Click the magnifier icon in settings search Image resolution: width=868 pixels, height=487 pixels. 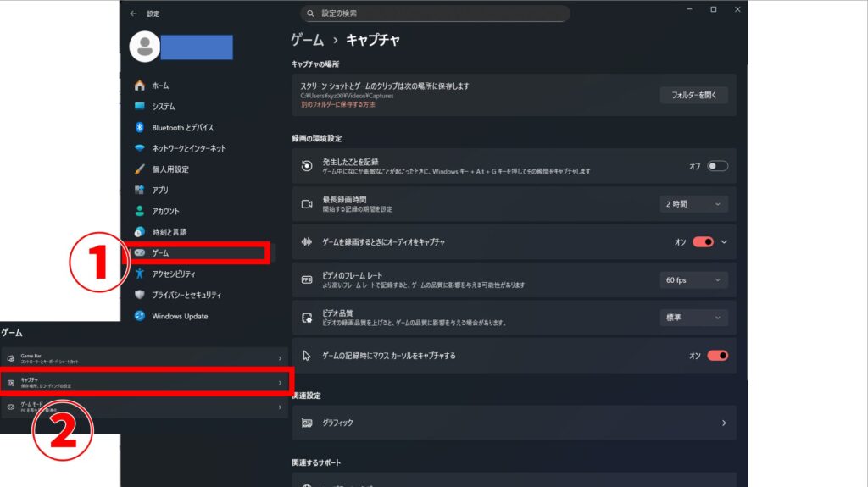(310, 14)
